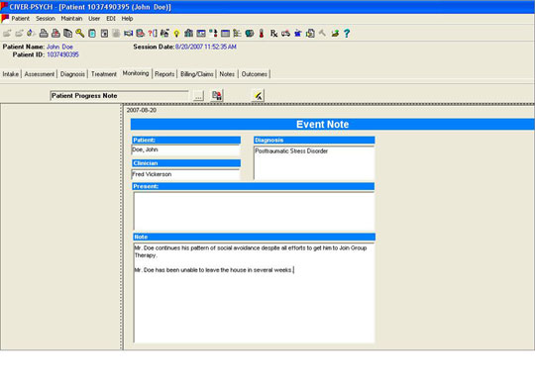
Task: Click inside the empty Present text area
Action: [x=254, y=211]
